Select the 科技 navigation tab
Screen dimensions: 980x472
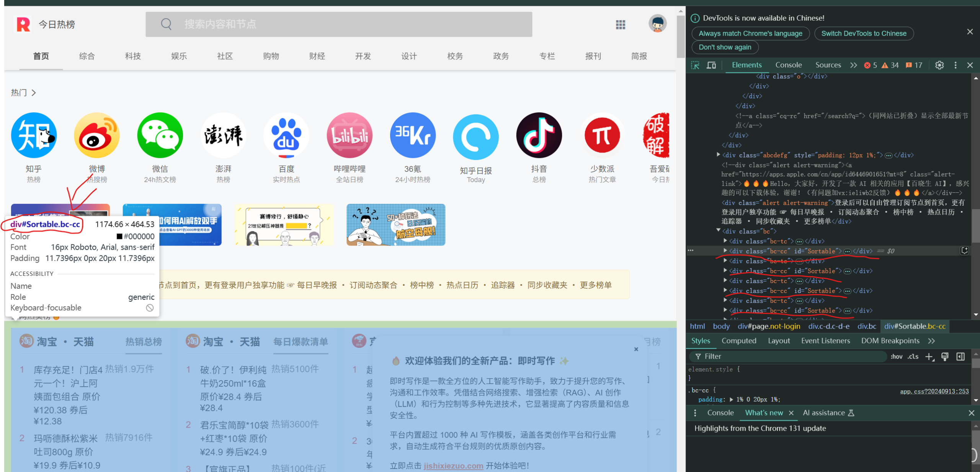[133, 56]
